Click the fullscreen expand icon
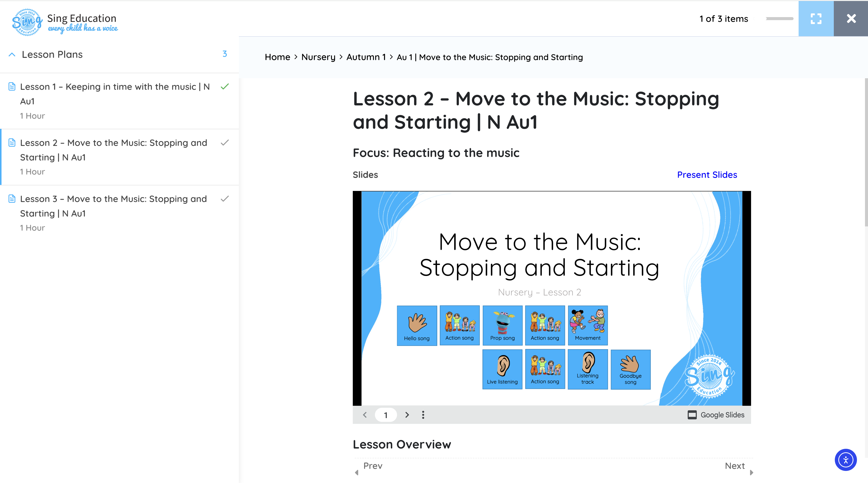Viewport: 868px width, 483px height. pos(816,19)
